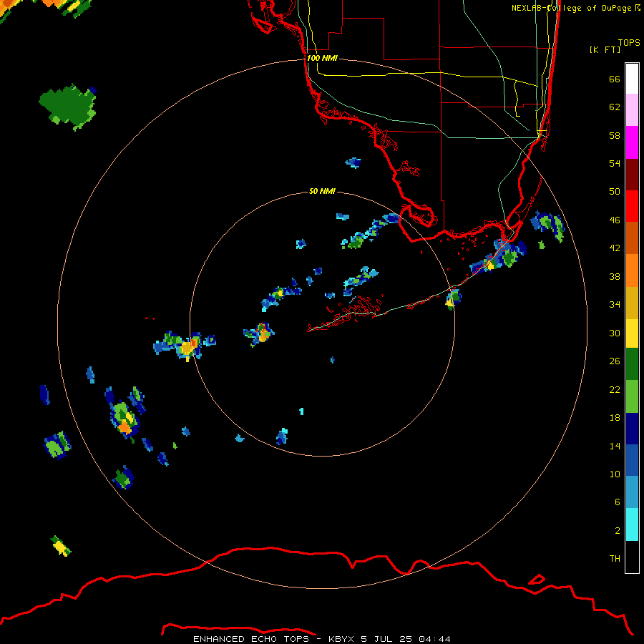Click the legend value 46
Screen dimensions: 644x644
(x=615, y=220)
